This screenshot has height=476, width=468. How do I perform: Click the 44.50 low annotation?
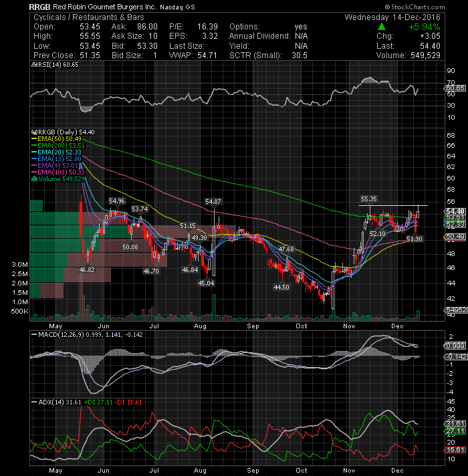281,287
